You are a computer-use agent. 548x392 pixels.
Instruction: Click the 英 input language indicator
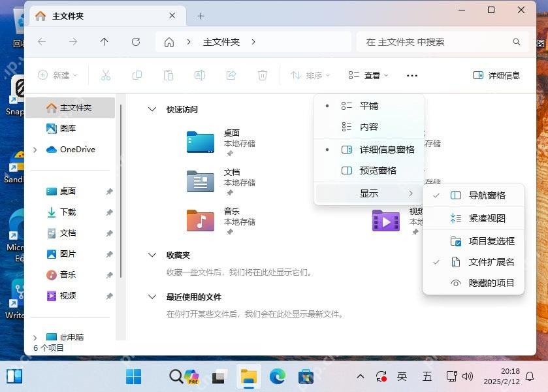tap(402, 376)
